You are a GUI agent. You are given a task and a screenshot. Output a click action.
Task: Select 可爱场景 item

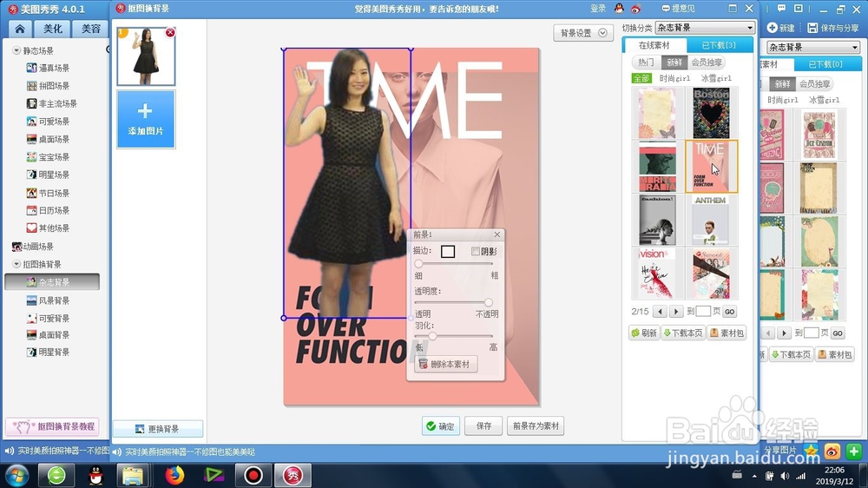[x=48, y=122]
